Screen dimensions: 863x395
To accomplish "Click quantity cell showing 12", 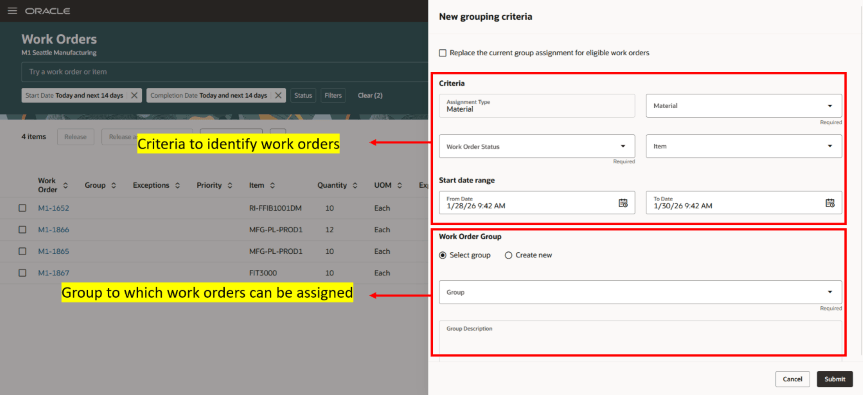I will pos(330,229).
